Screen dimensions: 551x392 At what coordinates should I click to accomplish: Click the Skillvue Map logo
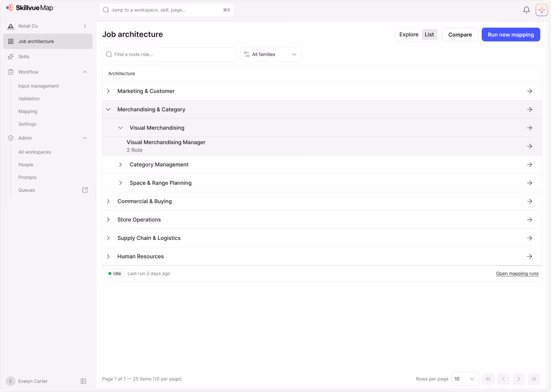pos(30,8)
